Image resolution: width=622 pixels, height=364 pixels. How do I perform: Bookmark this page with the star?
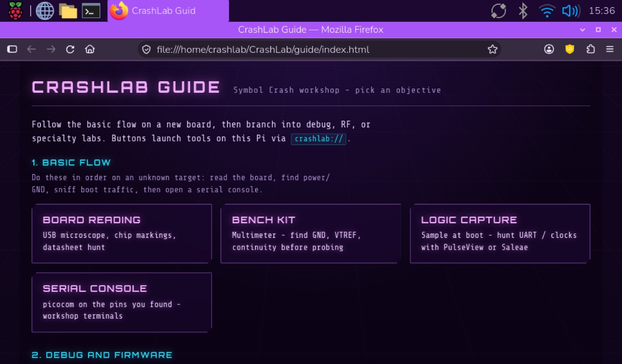point(492,49)
